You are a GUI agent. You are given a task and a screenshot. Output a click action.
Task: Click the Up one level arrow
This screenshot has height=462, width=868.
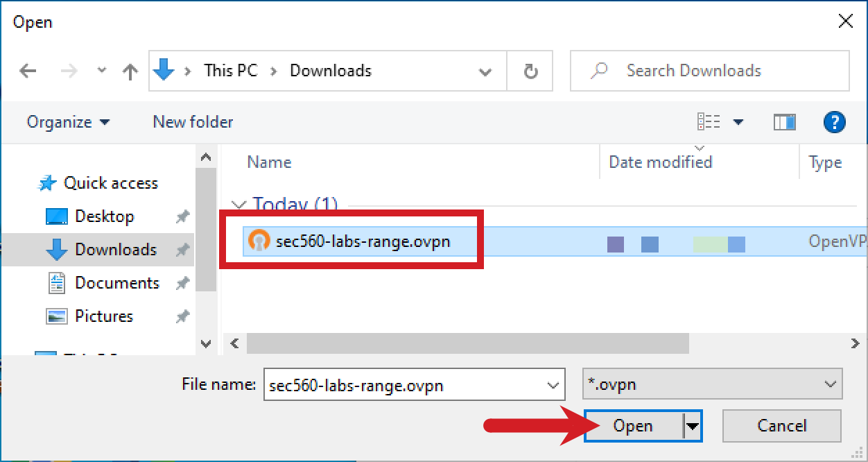[x=130, y=71]
